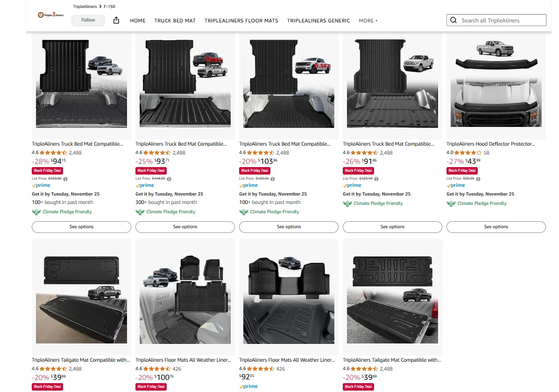Click the share icon beside Follow
Screen dimensions: 559x392
click(116, 20)
